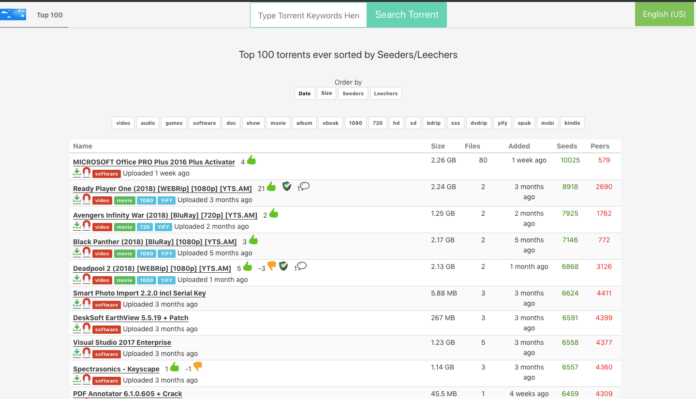Filter by the 1080 tag
Screen dimensions: 696x399
(355, 123)
